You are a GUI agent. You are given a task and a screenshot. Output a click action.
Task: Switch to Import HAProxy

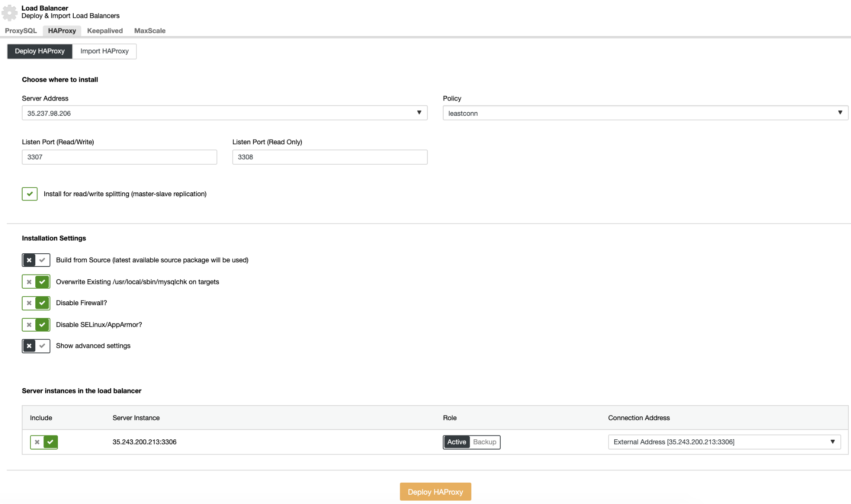coord(104,51)
